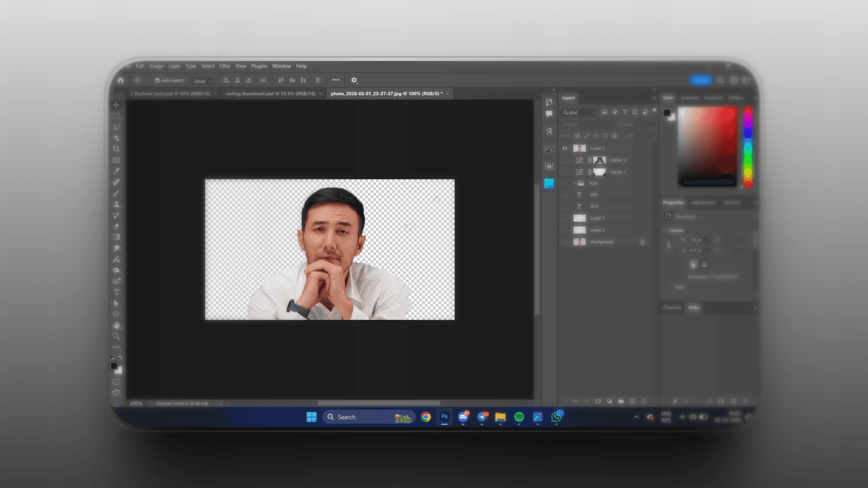Click lock all icon in Layers panel
This screenshot has width=868, height=488.
pos(614,136)
